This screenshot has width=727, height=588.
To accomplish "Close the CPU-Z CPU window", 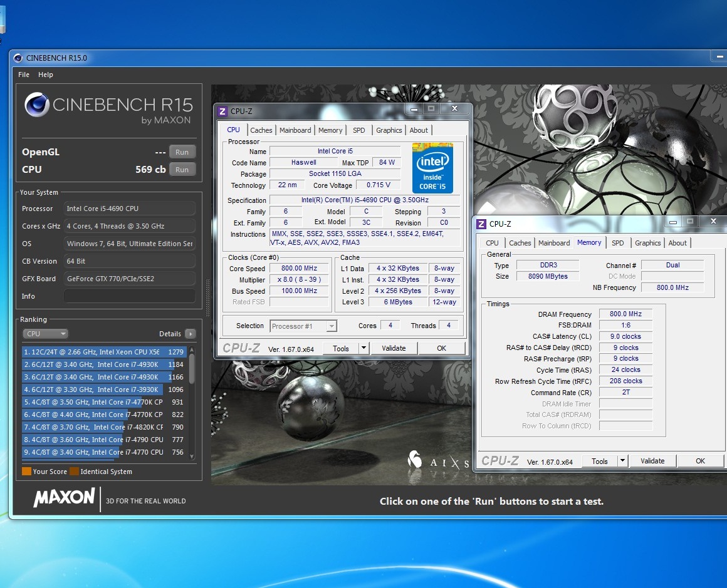I will 455,108.
